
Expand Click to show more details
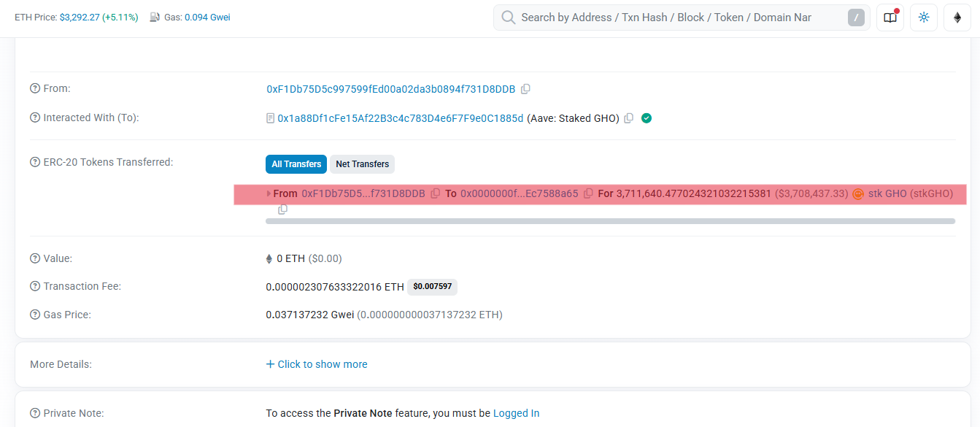coord(317,364)
